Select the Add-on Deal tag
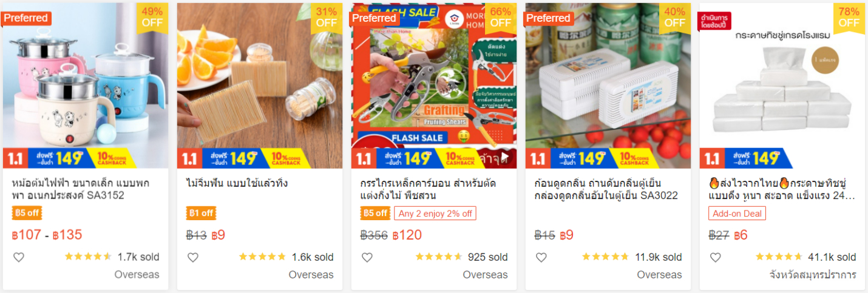The width and height of the screenshot is (868, 293). tap(737, 214)
